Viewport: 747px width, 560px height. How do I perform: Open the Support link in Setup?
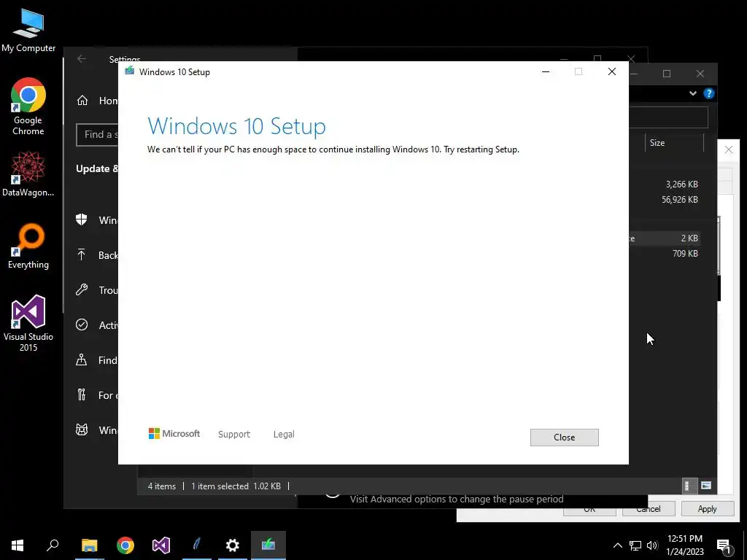[x=234, y=434]
